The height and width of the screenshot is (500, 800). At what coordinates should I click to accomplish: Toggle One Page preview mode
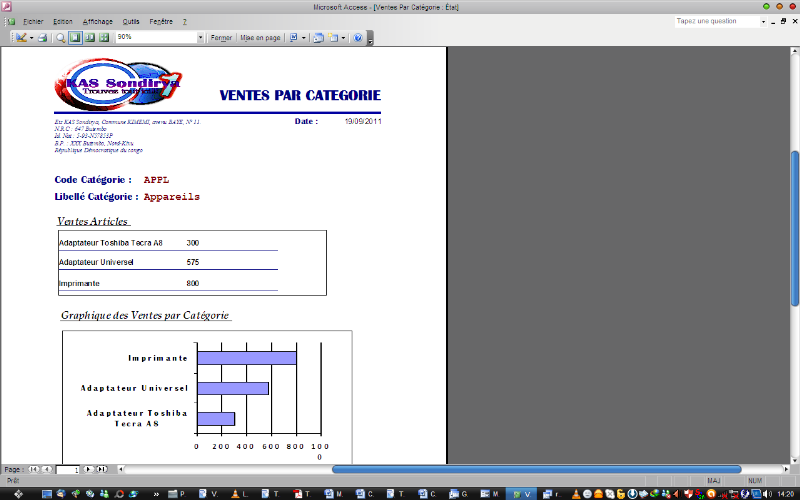(x=76, y=37)
